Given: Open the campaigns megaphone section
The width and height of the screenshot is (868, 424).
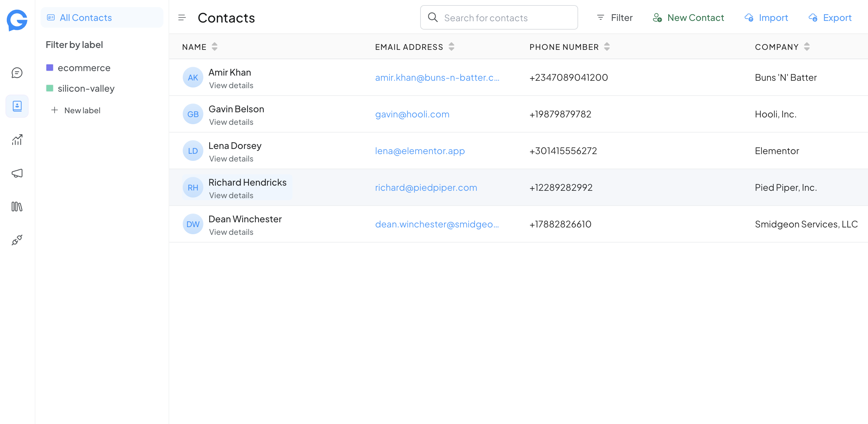Looking at the screenshot, I should [17, 173].
